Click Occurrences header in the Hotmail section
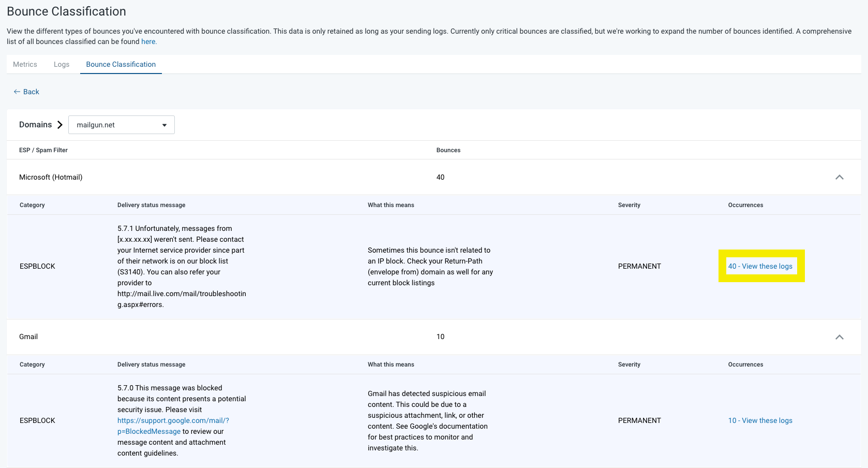The height and width of the screenshot is (468, 868). pos(745,205)
